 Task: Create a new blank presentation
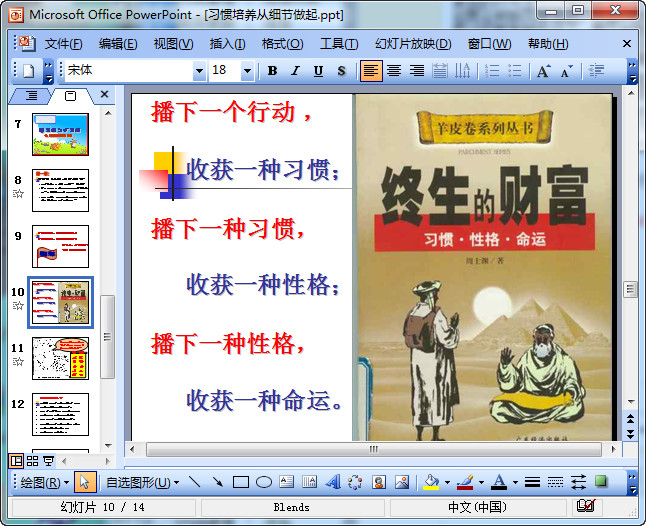click(x=28, y=71)
